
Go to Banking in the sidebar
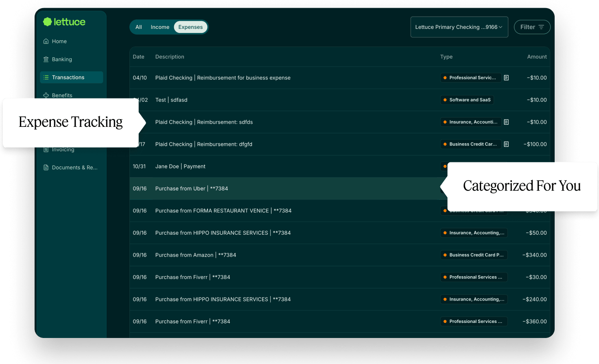[x=57, y=59]
